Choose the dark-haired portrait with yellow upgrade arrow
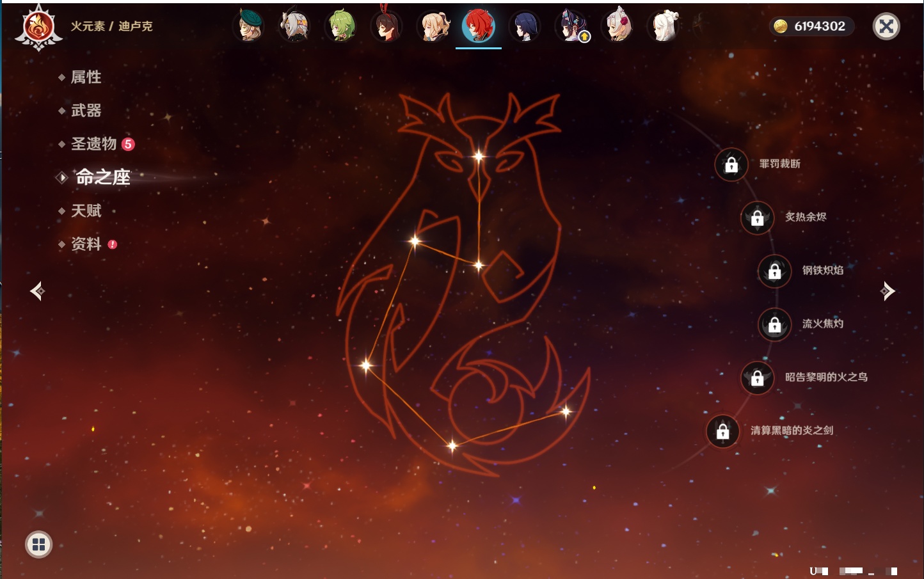 [x=571, y=26]
